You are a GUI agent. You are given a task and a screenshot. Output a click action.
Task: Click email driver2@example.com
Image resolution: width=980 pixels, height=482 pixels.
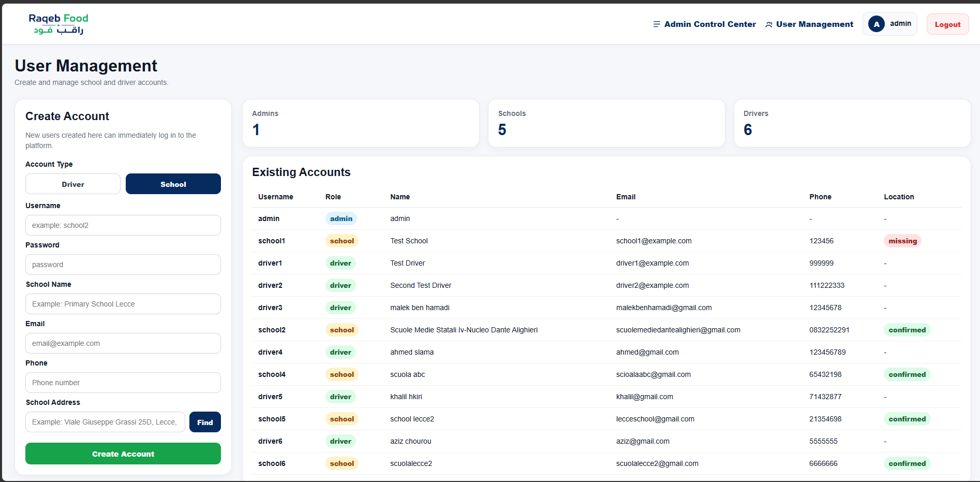pos(652,285)
